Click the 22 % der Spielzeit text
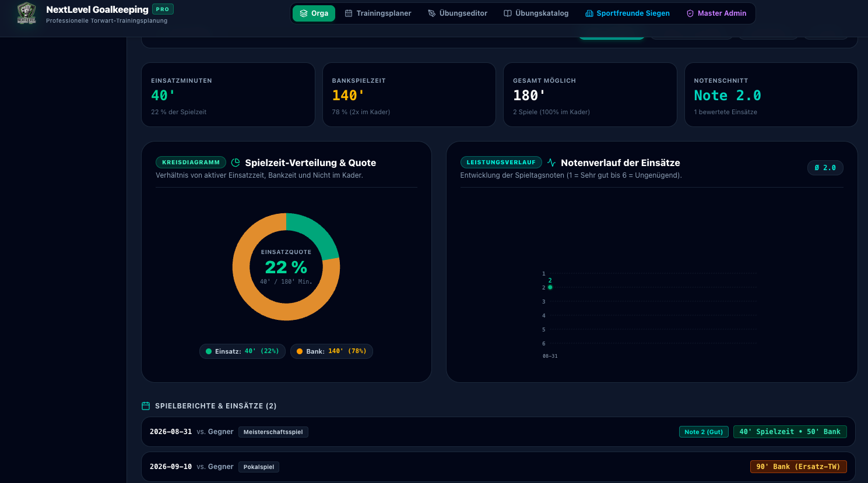This screenshot has width=868, height=483. click(x=179, y=112)
